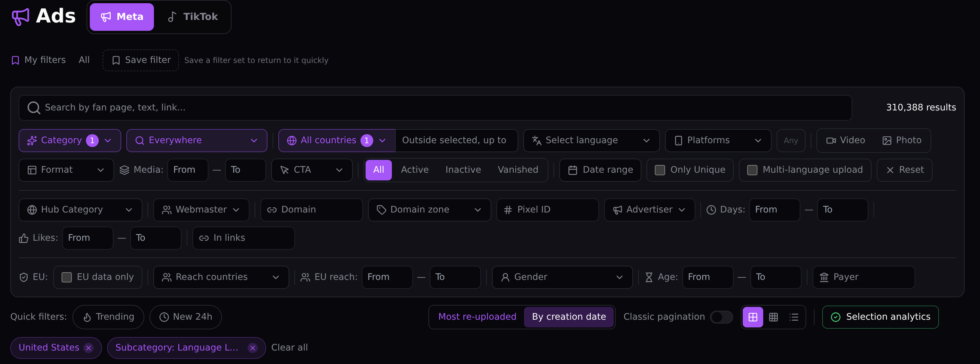Viewport: 980px width, 364px height.
Task: Click the My filters bookmark icon
Action: [x=15, y=60]
